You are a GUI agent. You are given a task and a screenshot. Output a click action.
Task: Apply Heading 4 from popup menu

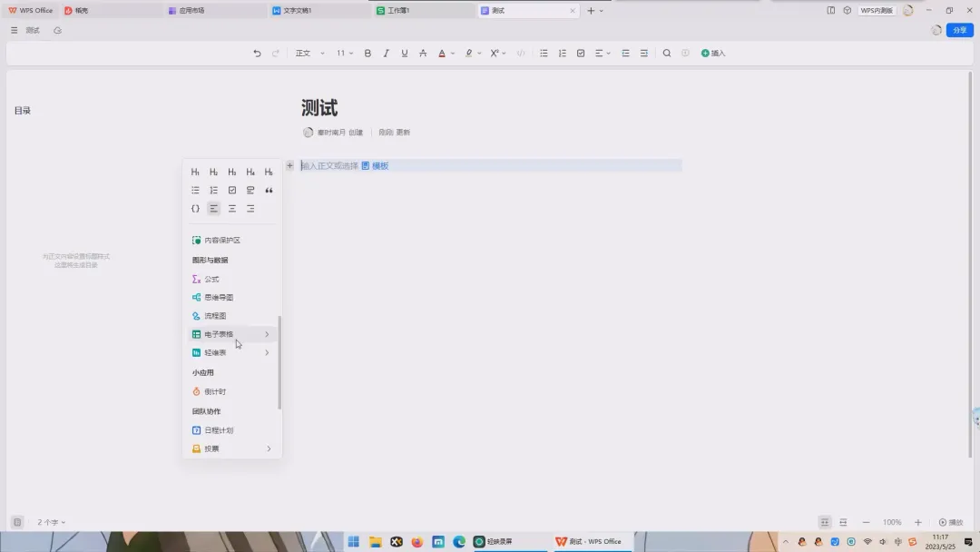coord(250,172)
